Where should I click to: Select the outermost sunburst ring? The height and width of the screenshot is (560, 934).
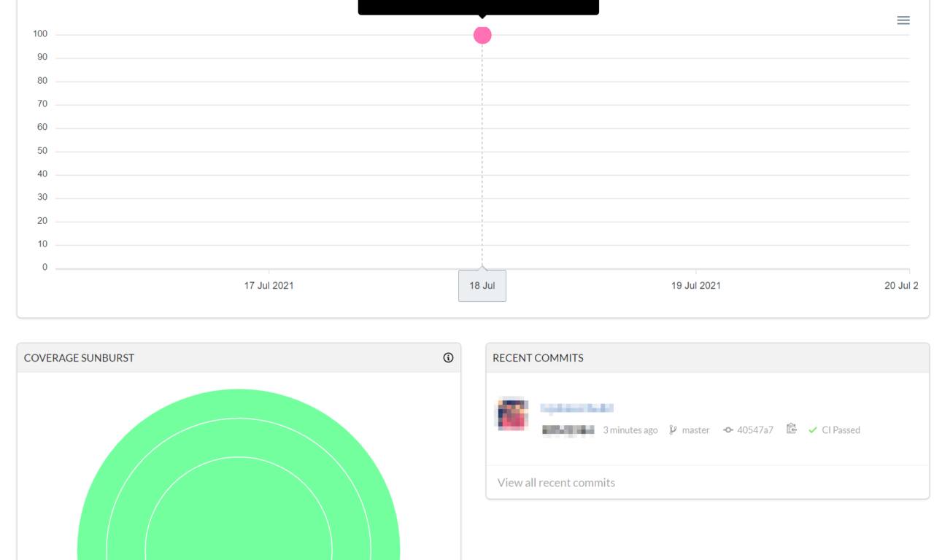coord(239,403)
